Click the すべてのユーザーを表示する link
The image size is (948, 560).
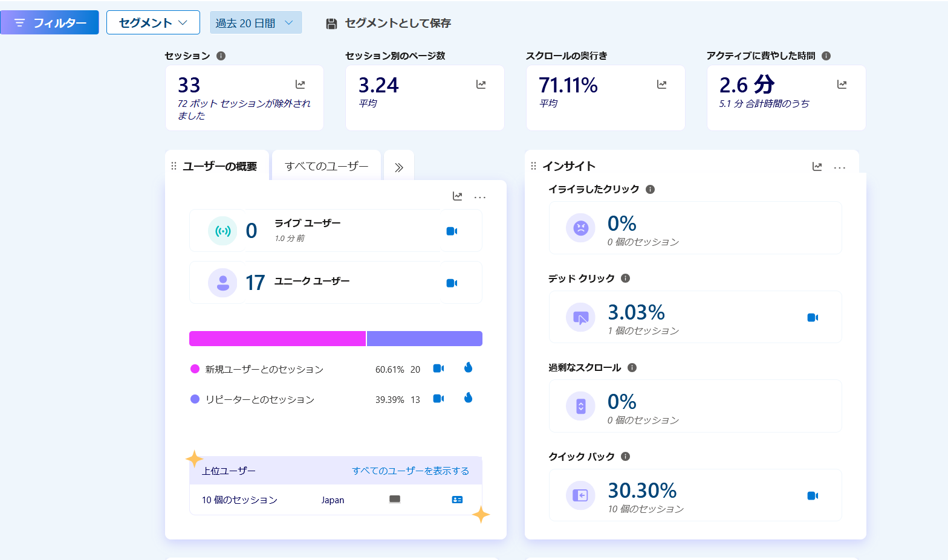(x=411, y=471)
